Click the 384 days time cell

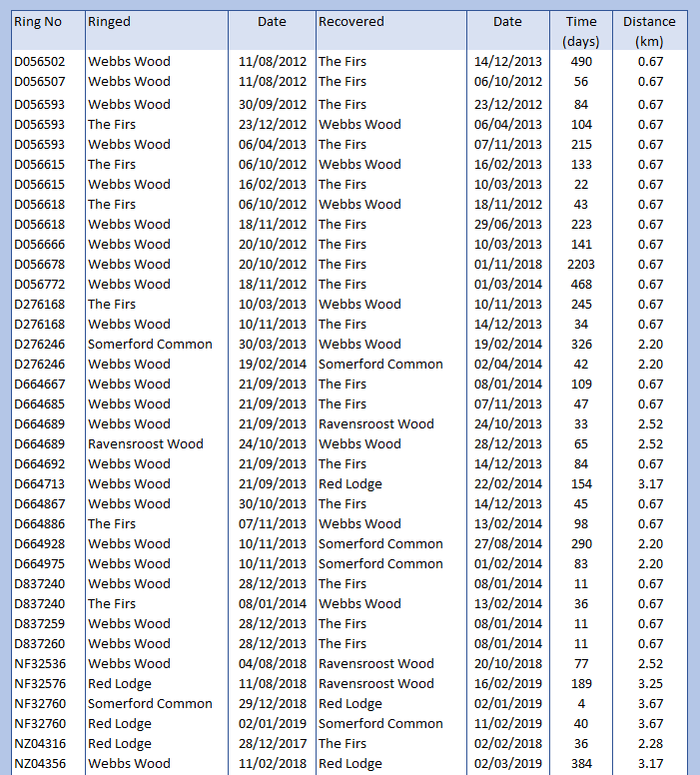tap(580, 764)
